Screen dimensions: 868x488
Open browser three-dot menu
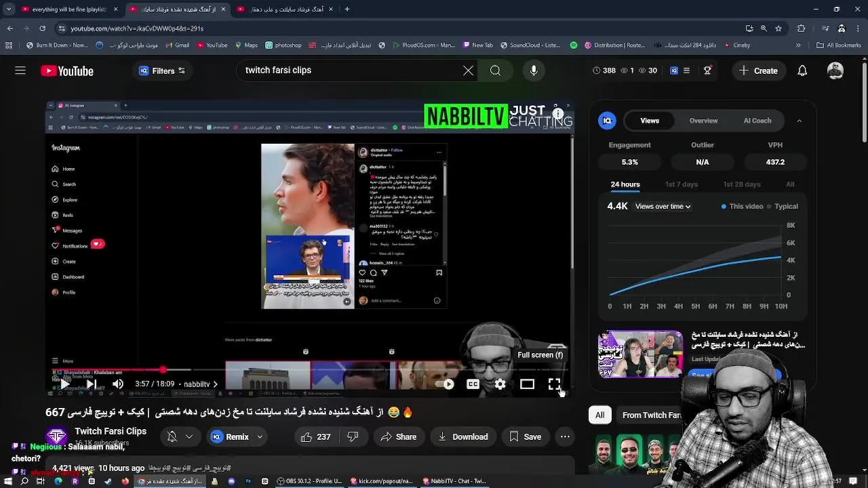pos(858,28)
